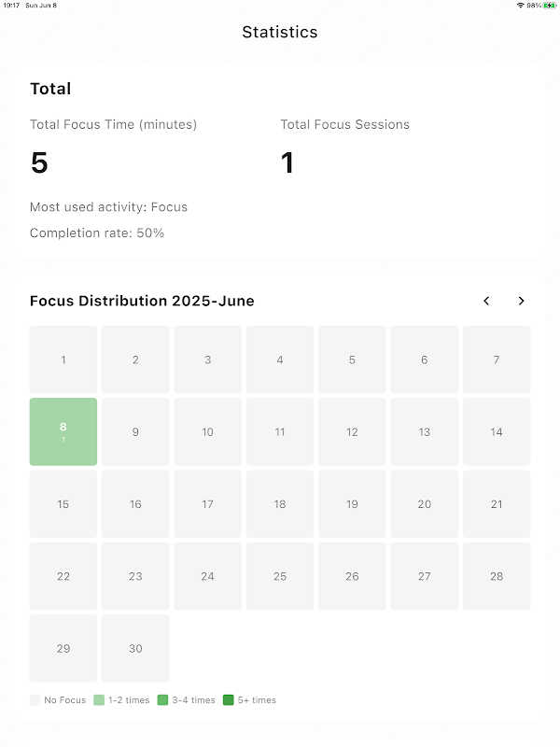Tap the Total Focus Sessions count
Viewport: 560px width, 747px height.
pyautogui.click(x=287, y=163)
